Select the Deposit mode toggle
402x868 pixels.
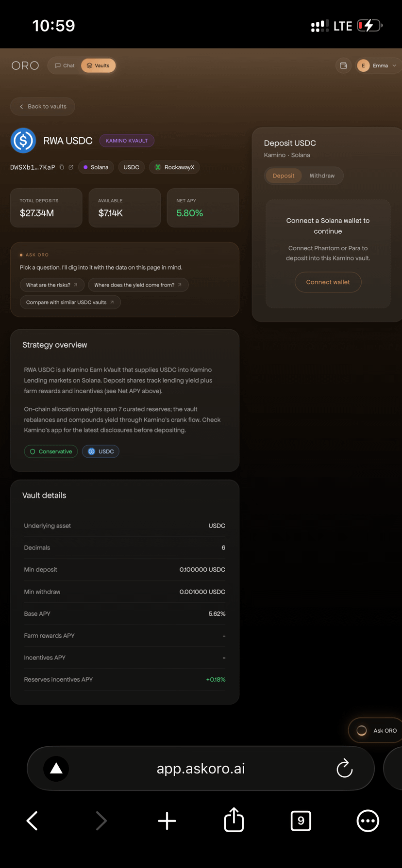point(284,176)
